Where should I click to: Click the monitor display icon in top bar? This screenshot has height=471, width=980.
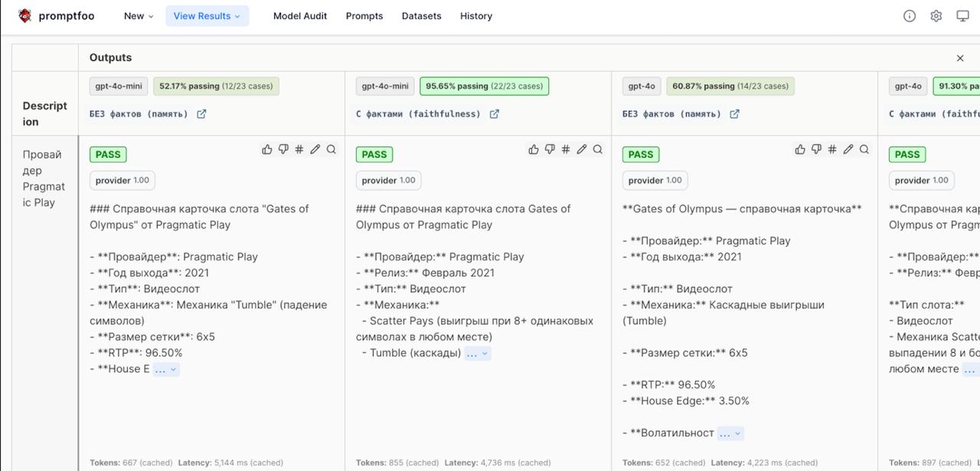(962, 16)
